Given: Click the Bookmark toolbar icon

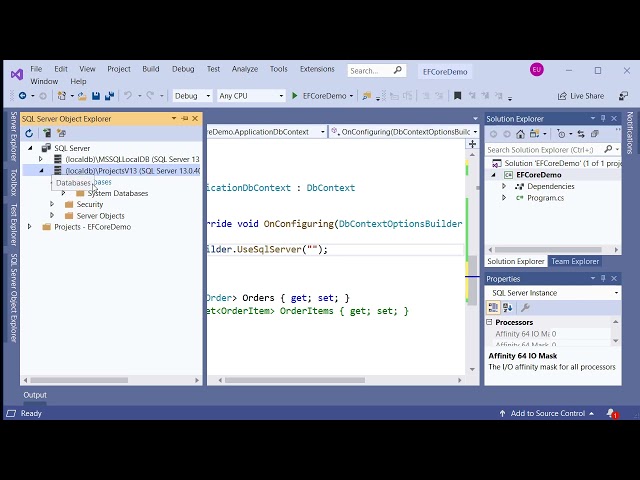Looking at the screenshot, I should (x=458, y=96).
